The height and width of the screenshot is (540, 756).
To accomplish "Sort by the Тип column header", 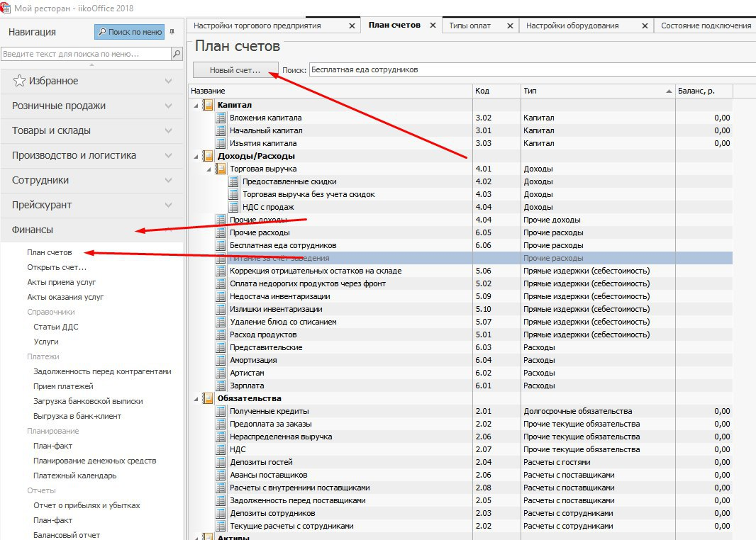I will (x=596, y=91).
